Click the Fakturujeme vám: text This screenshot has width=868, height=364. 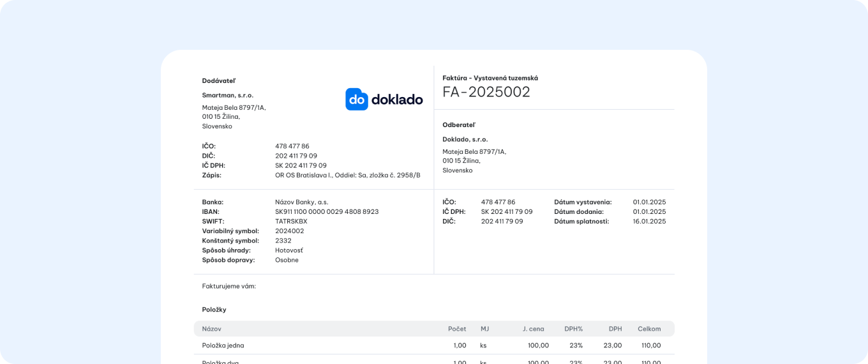pos(229,286)
